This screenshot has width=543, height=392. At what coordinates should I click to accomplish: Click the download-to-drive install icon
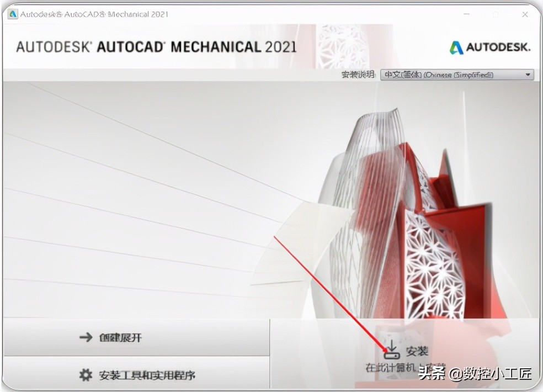tap(392, 349)
